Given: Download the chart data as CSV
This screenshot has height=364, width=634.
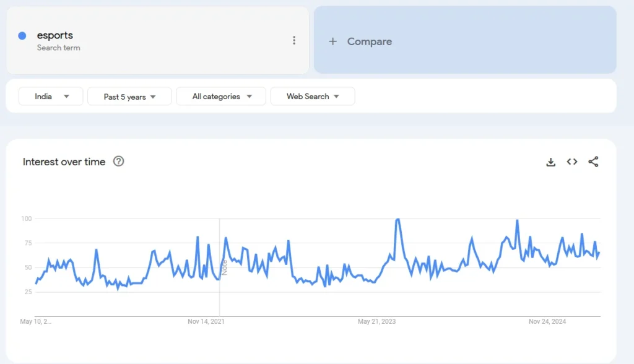Looking at the screenshot, I should (x=550, y=162).
